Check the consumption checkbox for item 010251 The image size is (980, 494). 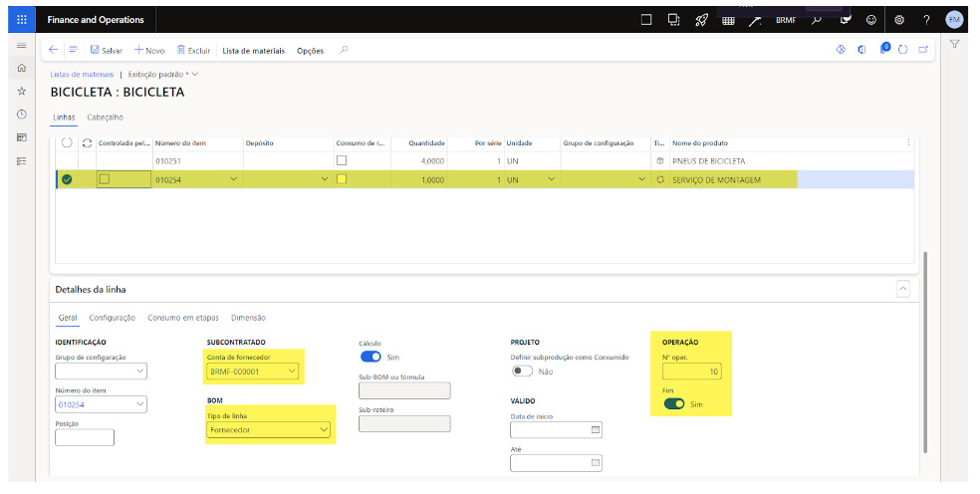coord(342,160)
